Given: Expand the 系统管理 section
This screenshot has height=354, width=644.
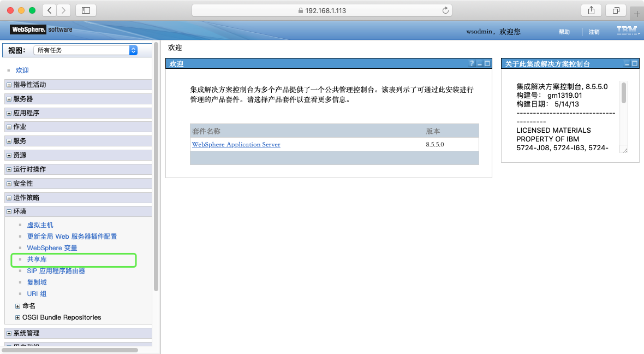Looking at the screenshot, I should point(9,333).
